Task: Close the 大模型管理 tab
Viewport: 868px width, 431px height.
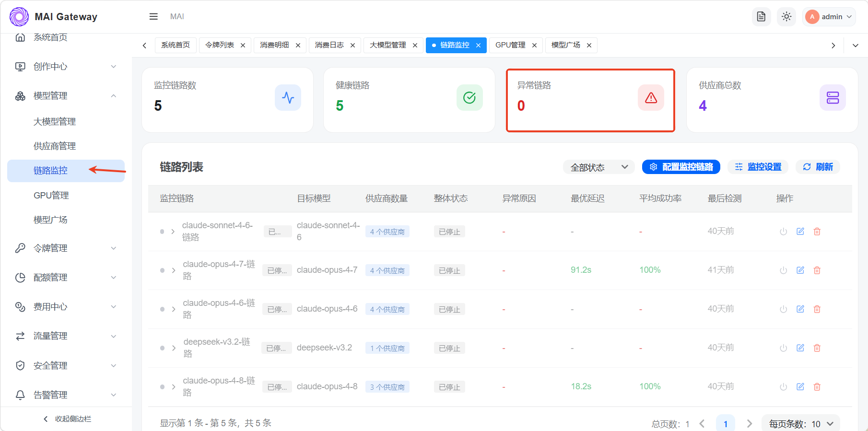Action: coord(415,46)
